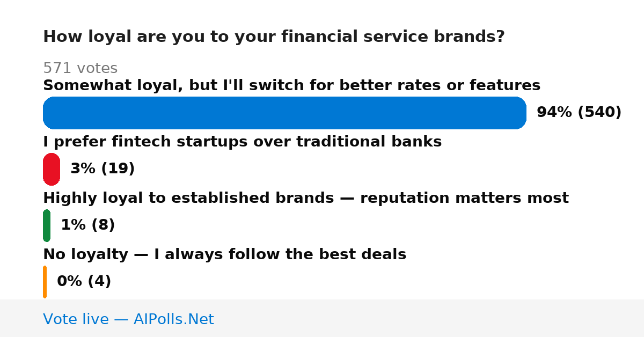The height and width of the screenshot is (337, 644).
Task: Click the gray footer banner area
Action: [x=322, y=318]
